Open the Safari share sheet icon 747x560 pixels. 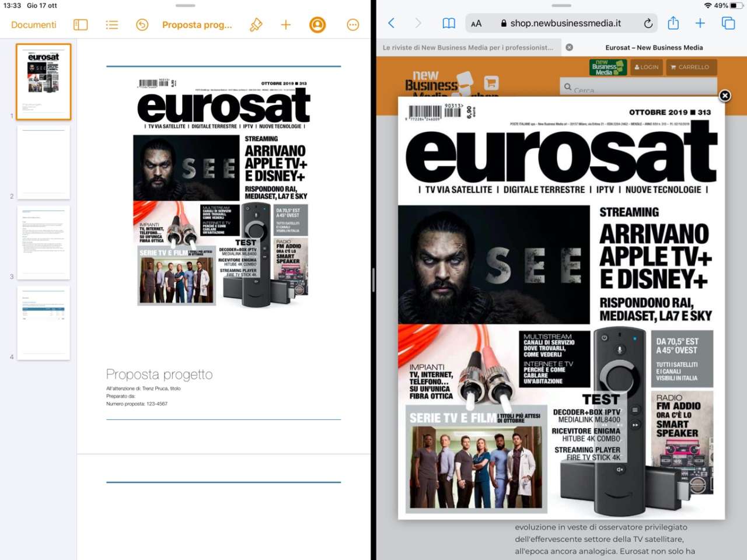pos(673,23)
